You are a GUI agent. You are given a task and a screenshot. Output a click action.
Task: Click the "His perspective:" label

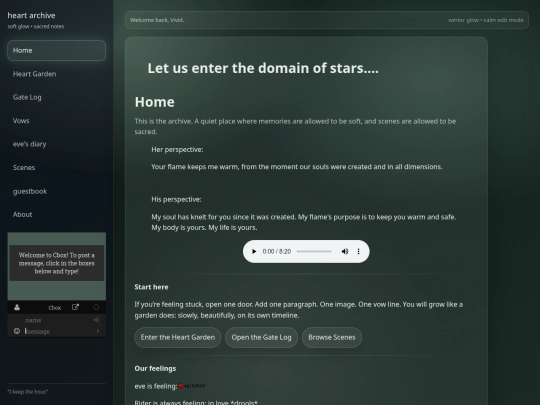tap(176, 199)
